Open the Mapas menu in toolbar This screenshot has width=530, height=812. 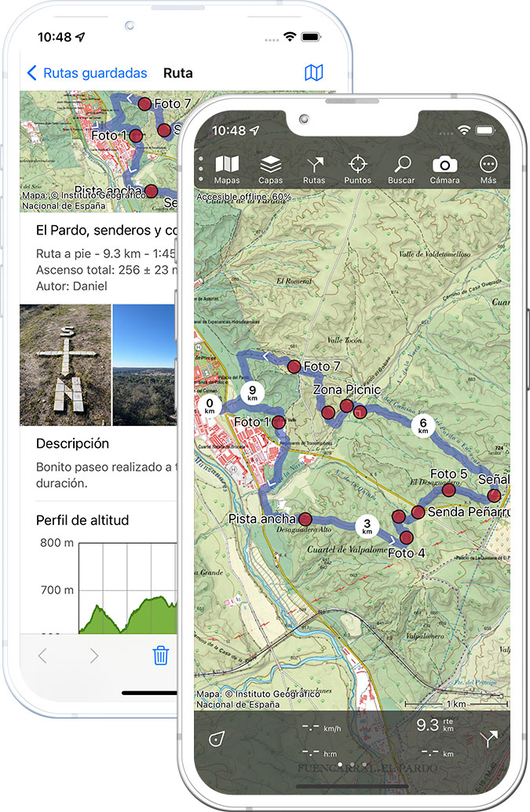tap(227, 169)
